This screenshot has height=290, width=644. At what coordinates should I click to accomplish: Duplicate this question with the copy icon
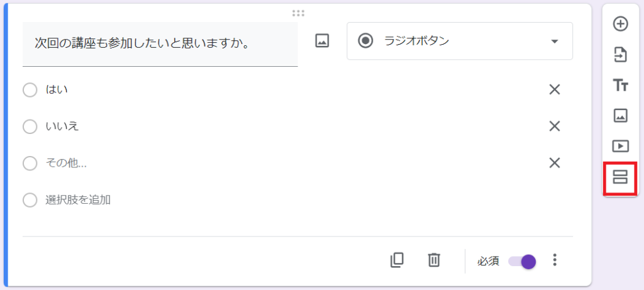[397, 260]
